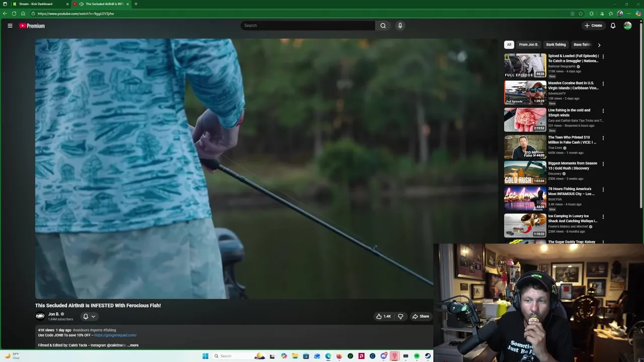
Task: Open Ice Camping in Luxury Ice Shack thumbnail
Action: click(x=525, y=225)
